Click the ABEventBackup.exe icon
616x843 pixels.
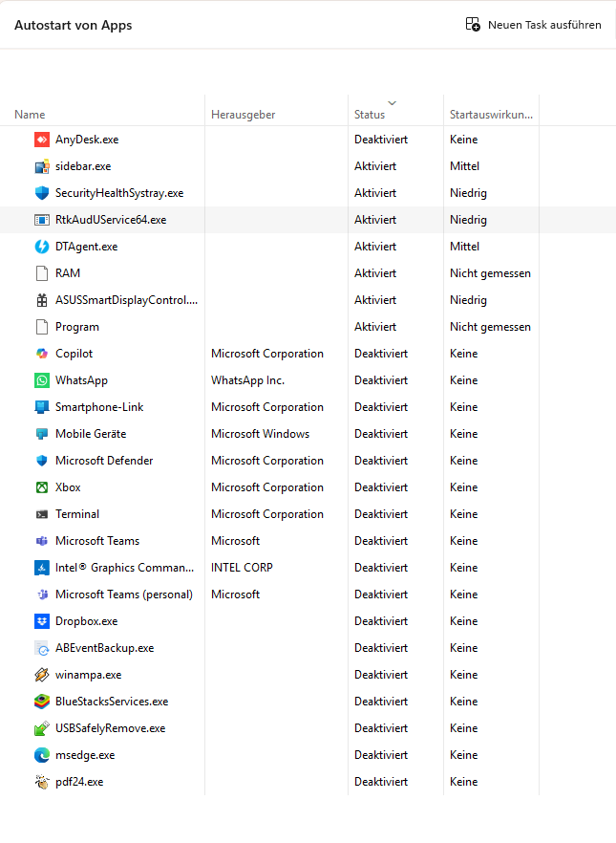pyautogui.click(x=42, y=648)
